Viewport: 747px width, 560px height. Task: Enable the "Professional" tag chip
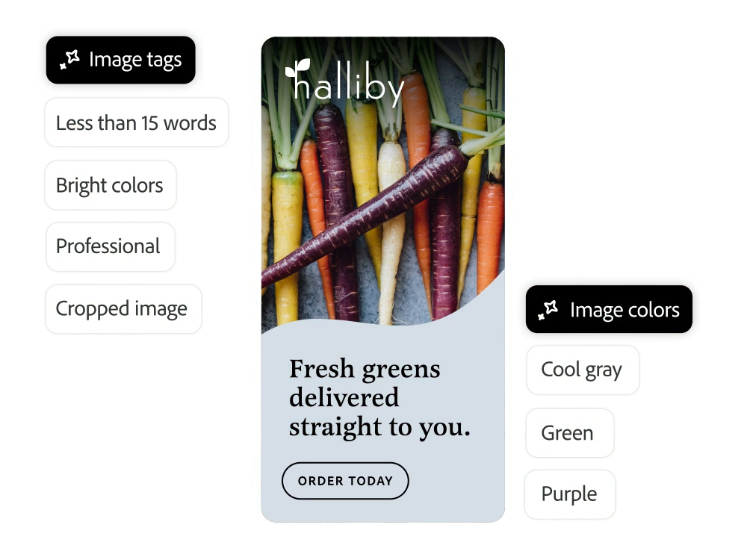[x=109, y=246]
